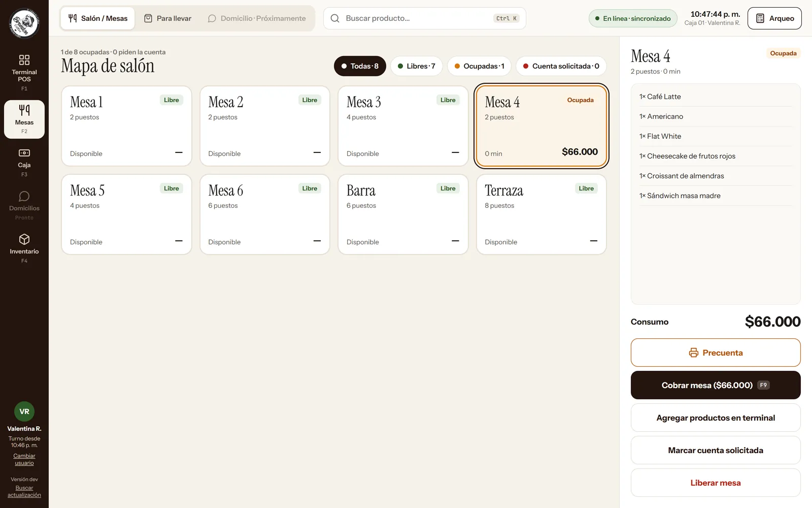Select the Mesa 1 card
Viewport: 812px width, 508px height.
pyautogui.click(x=126, y=126)
